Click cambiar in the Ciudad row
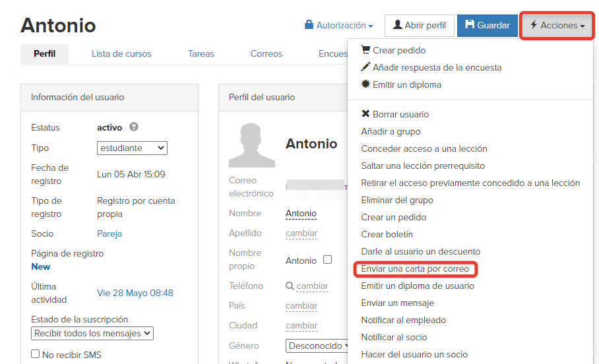Image resolution: width=599 pixels, height=364 pixels. coord(301,326)
